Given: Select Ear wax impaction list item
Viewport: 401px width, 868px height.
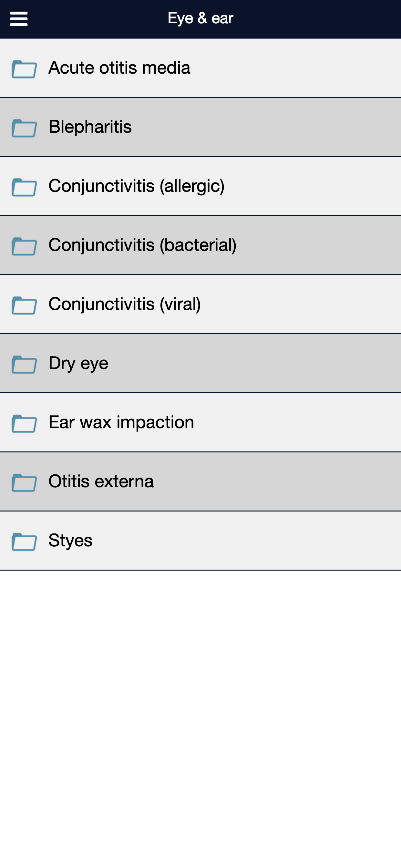Looking at the screenshot, I should click(x=200, y=423).
